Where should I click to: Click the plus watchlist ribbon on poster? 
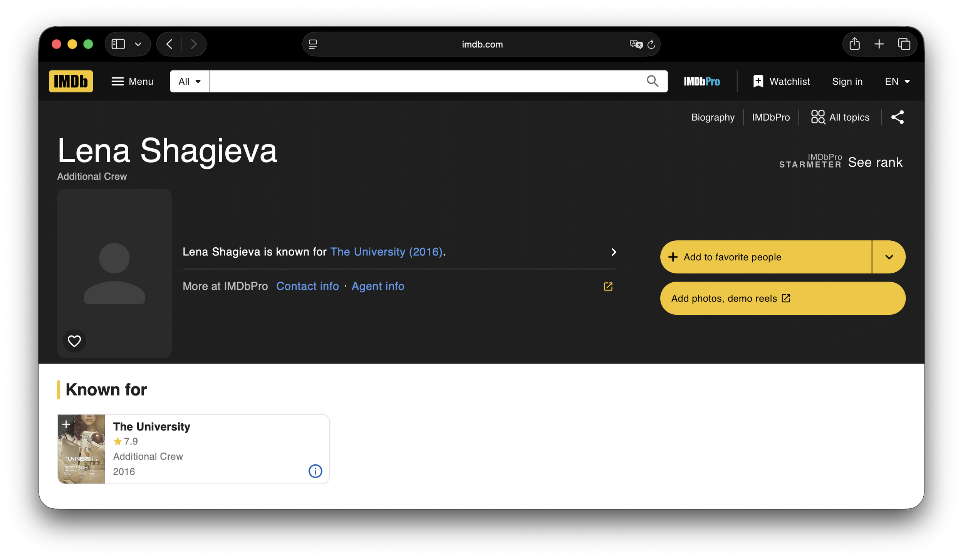pos(66,424)
